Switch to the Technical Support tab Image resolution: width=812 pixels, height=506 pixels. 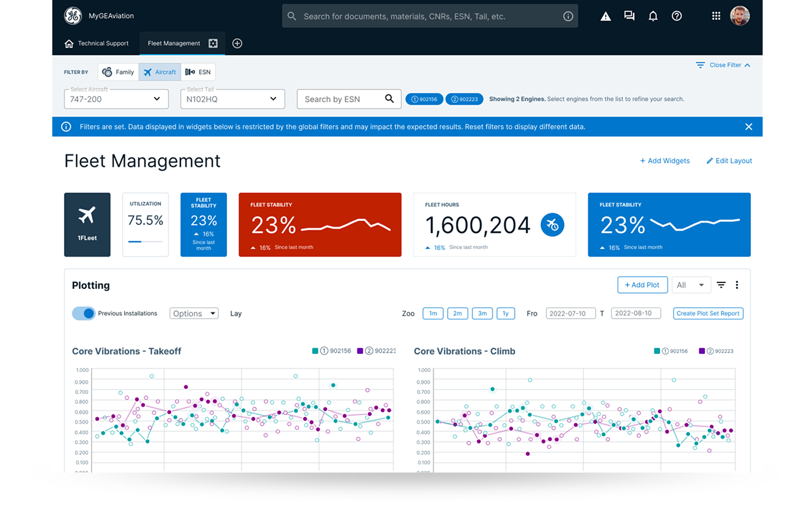click(x=96, y=43)
